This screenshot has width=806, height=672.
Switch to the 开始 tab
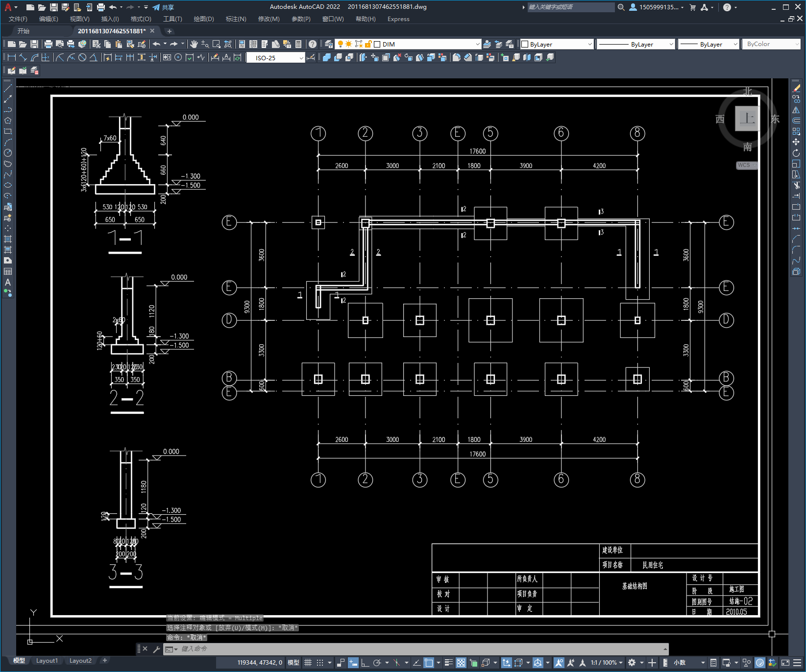click(24, 31)
